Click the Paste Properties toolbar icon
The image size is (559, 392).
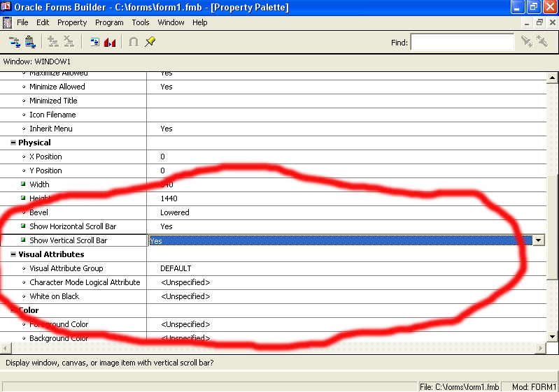(31, 43)
